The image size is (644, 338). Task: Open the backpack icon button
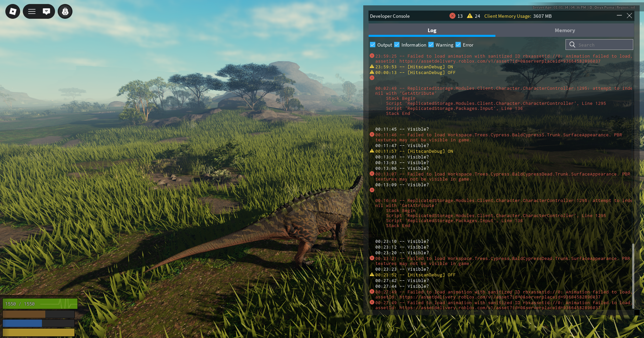pyautogui.click(x=65, y=11)
